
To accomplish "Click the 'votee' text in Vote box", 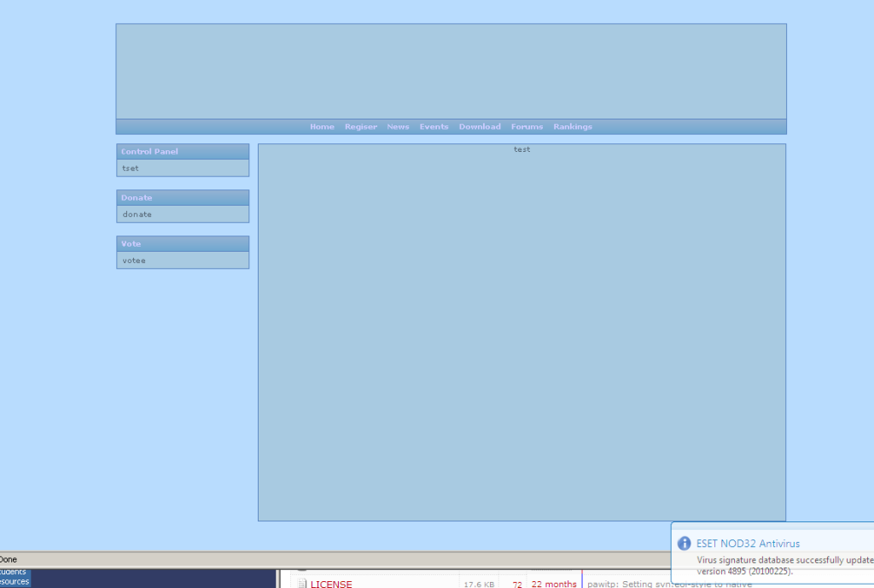I will (x=134, y=260).
